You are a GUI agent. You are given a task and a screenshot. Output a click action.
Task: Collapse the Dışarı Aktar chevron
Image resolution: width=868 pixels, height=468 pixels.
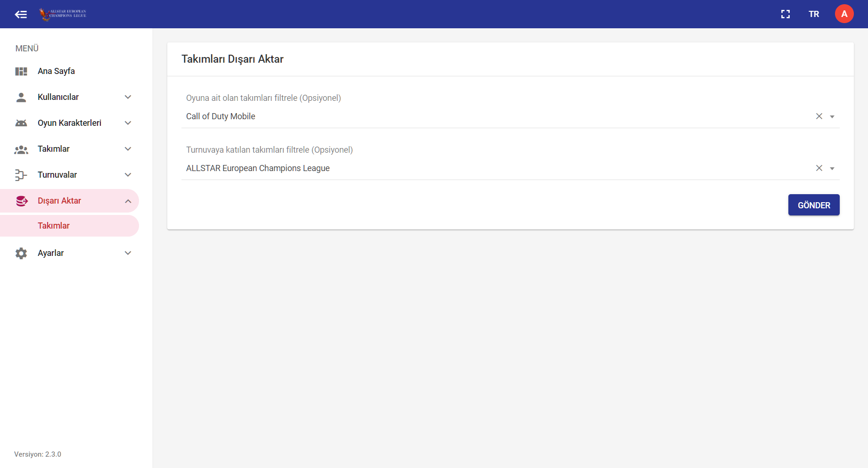[x=128, y=201]
